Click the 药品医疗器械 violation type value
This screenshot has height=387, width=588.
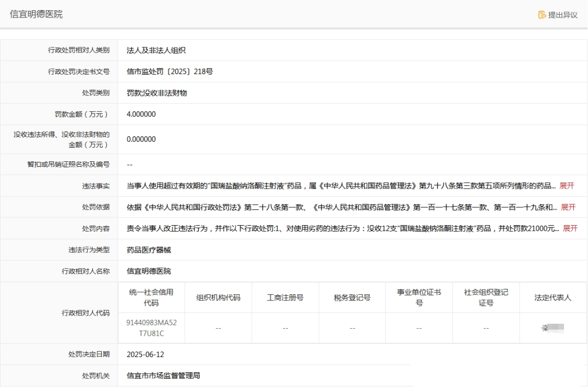pos(149,250)
